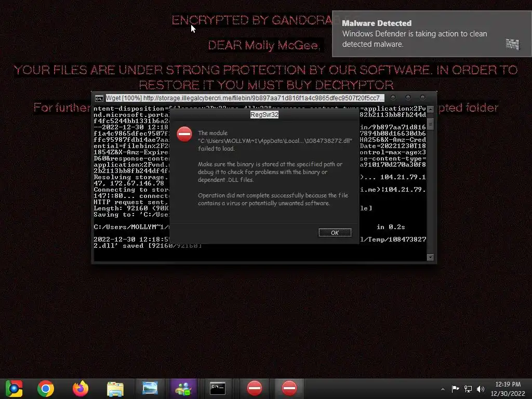Open the Start button on the taskbar

[14, 389]
